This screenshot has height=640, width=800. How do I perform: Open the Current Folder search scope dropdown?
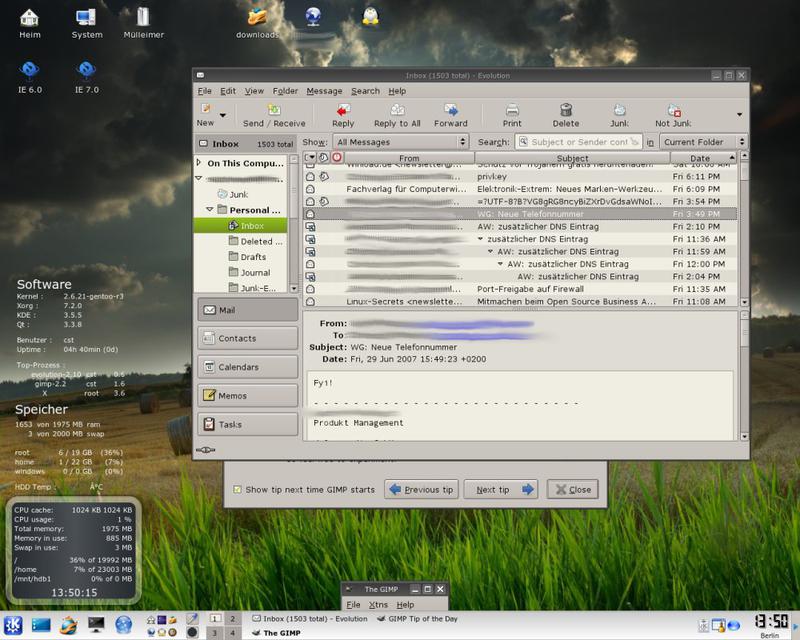click(x=703, y=142)
